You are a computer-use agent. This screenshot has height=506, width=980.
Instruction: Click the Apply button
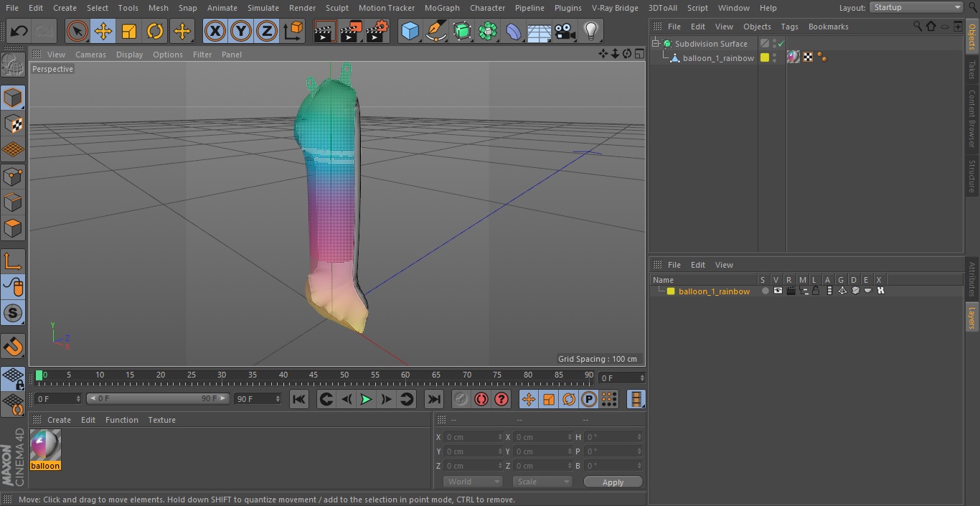pos(613,482)
